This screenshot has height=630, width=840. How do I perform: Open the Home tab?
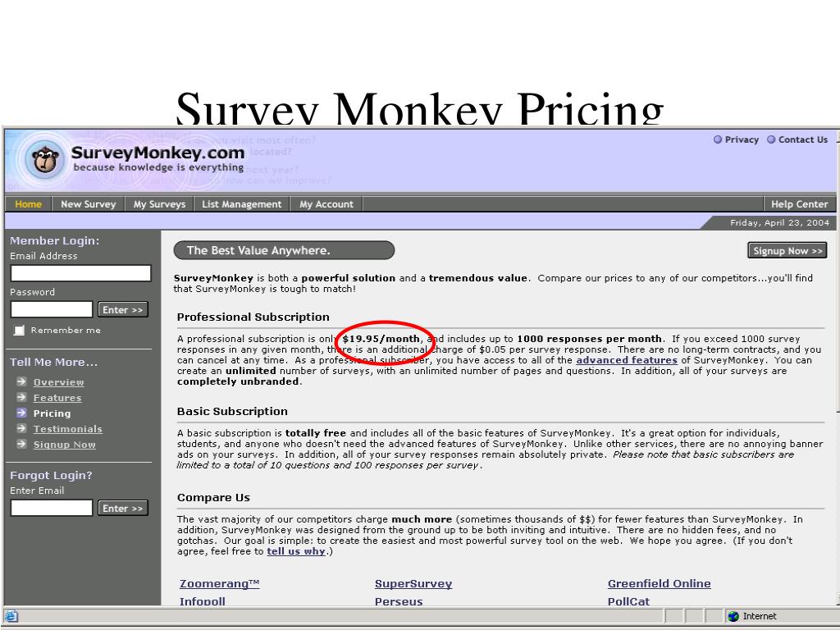coord(29,204)
